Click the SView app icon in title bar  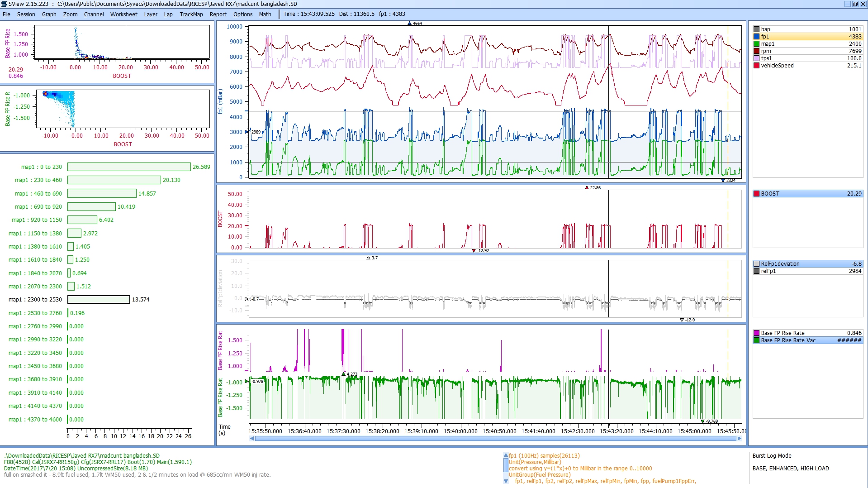pos(4,4)
